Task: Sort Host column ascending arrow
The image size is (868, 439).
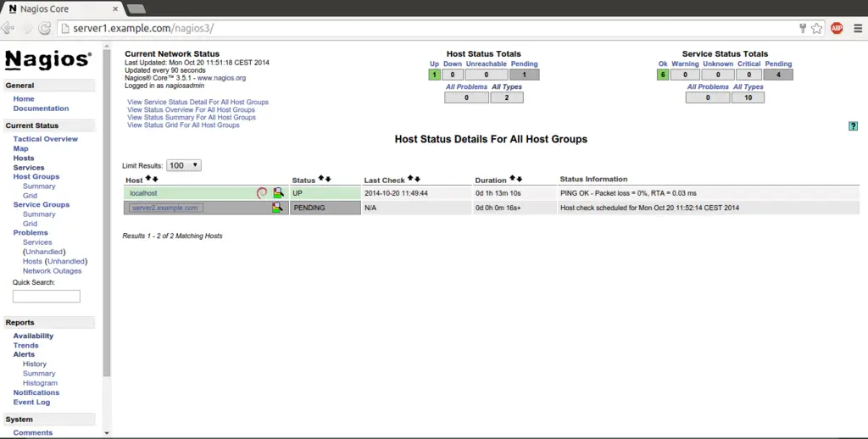Action: (x=148, y=179)
